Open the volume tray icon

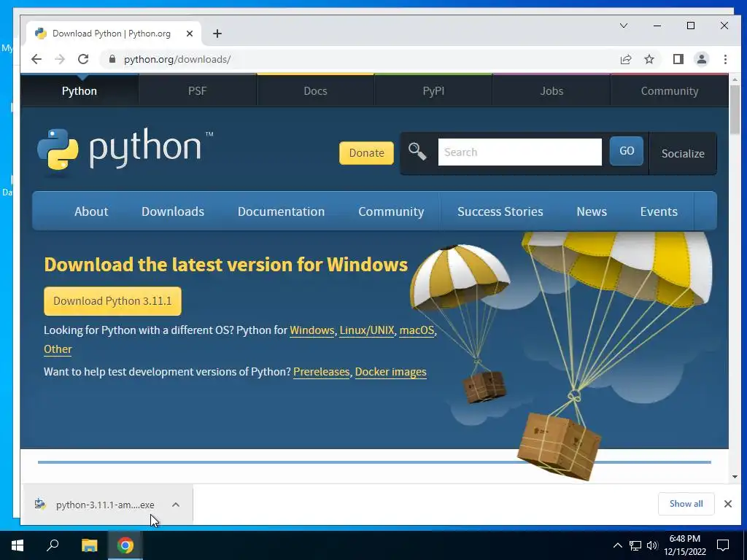coord(652,545)
